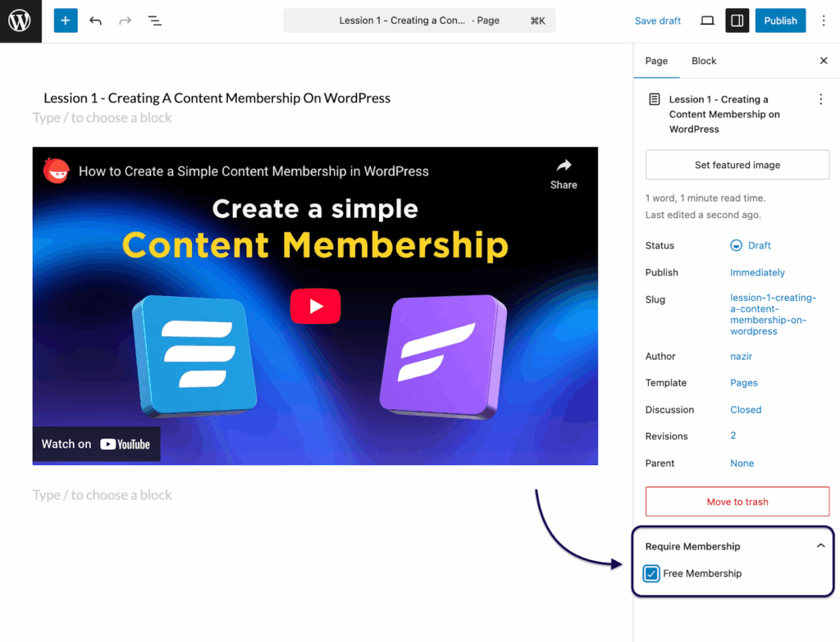Open editor preview device options

coord(706,20)
